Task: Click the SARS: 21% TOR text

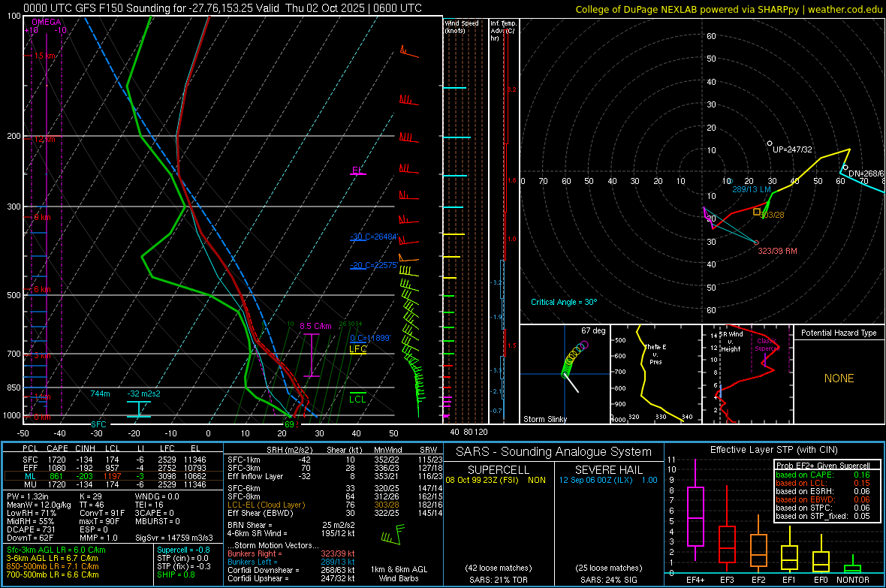Action: tap(498, 580)
